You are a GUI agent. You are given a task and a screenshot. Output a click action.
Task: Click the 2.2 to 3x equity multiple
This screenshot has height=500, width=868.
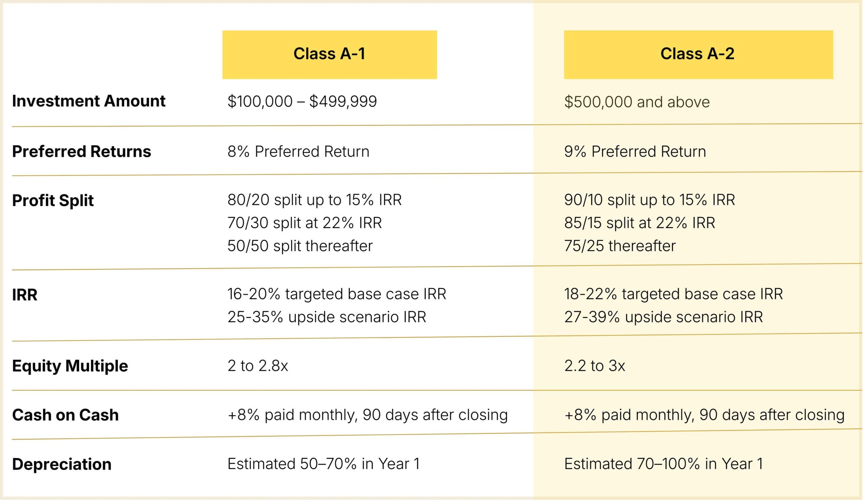pos(595,366)
